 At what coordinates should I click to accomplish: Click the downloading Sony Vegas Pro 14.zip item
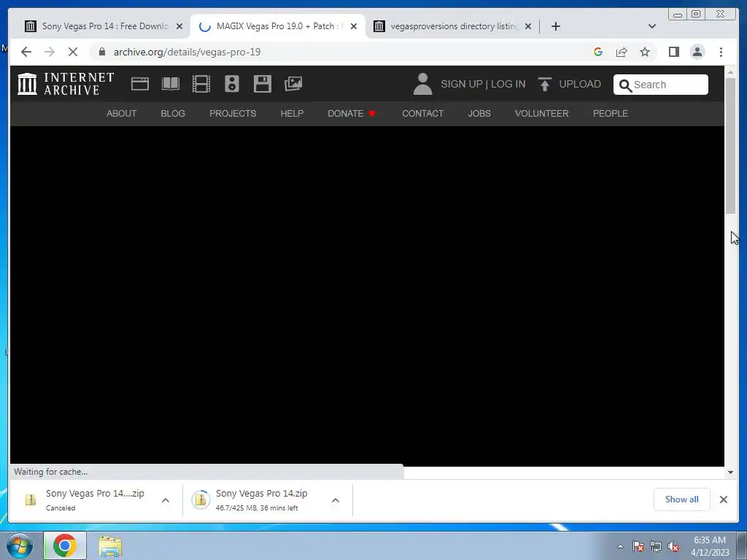click(261, 499)
